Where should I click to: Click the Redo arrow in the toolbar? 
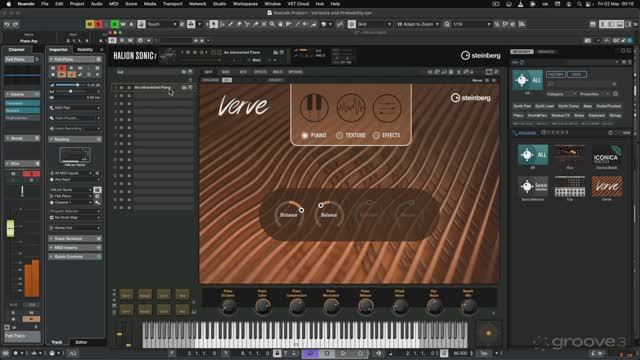coord(16,24)
